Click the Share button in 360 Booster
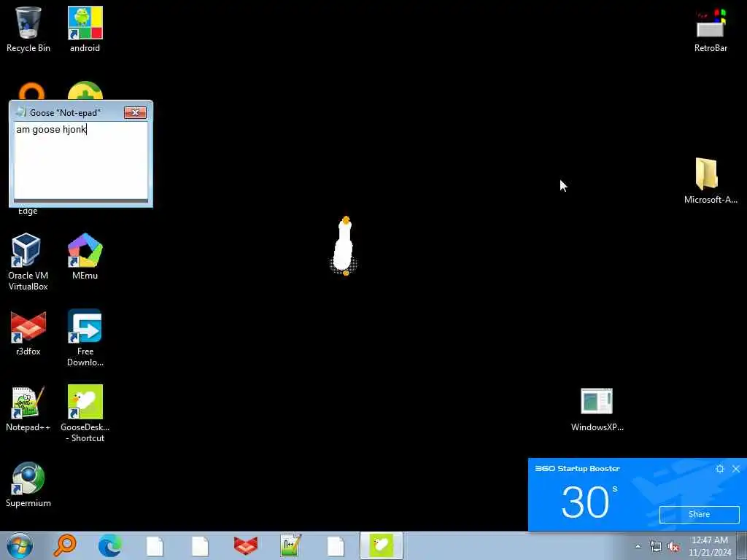The image size is (747, 560). click(699, 514)
